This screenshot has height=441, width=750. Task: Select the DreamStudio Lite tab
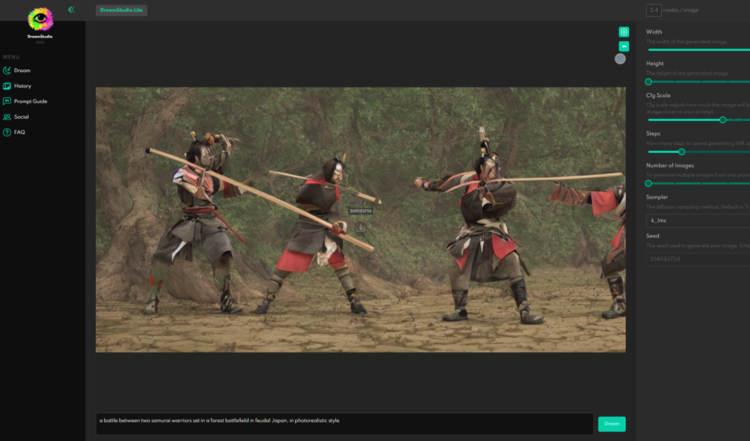[x=121, y=10]
